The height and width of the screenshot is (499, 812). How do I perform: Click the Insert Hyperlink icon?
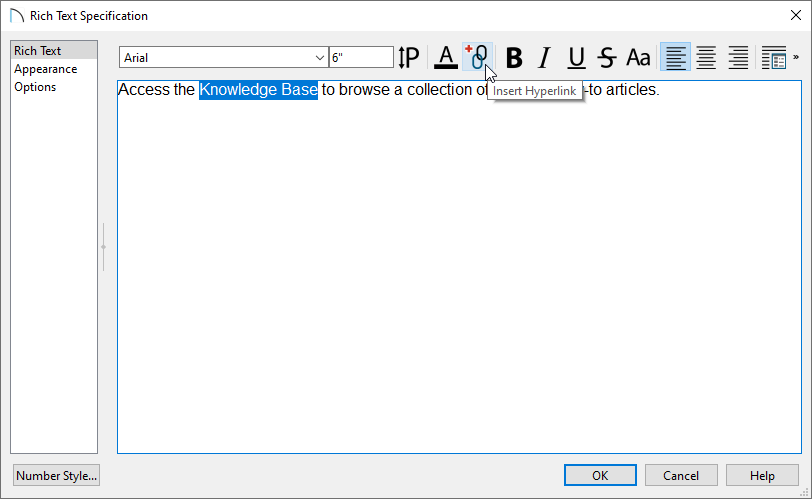click(x=477, y=57)
